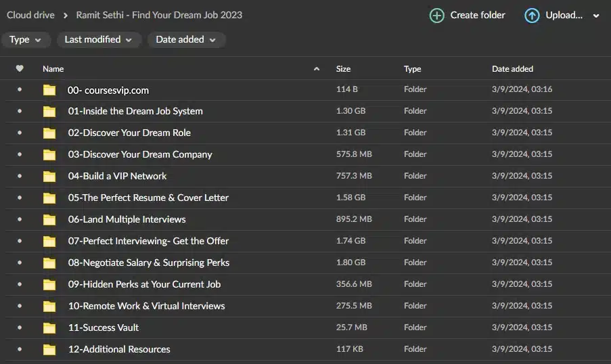The height and width of the screenshot is (364, 611).
Task: Open the 05-The Perfect Resume folder icon
Action: [49, 198]
